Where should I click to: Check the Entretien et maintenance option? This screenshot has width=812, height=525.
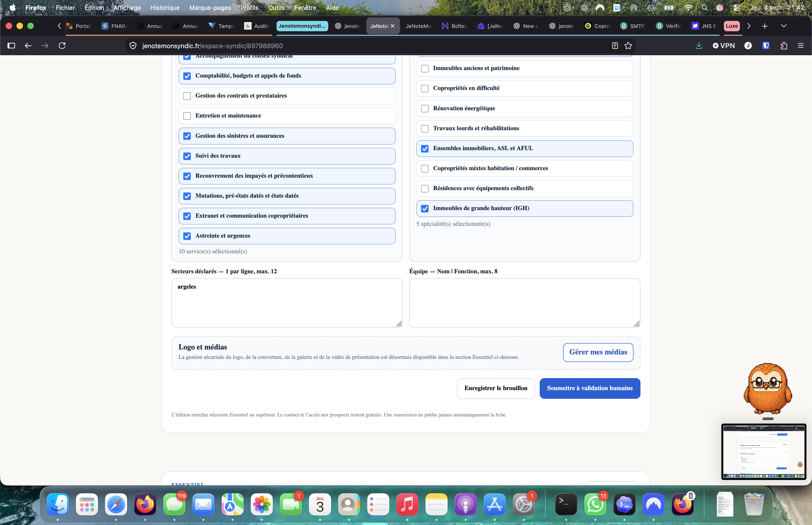(187, 116)
